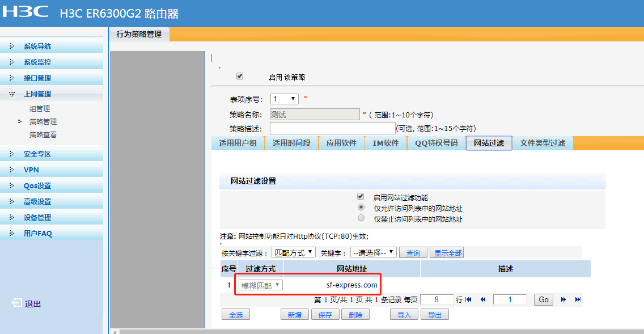
Task: Click the 导出 button
Action: coord(435,315)
